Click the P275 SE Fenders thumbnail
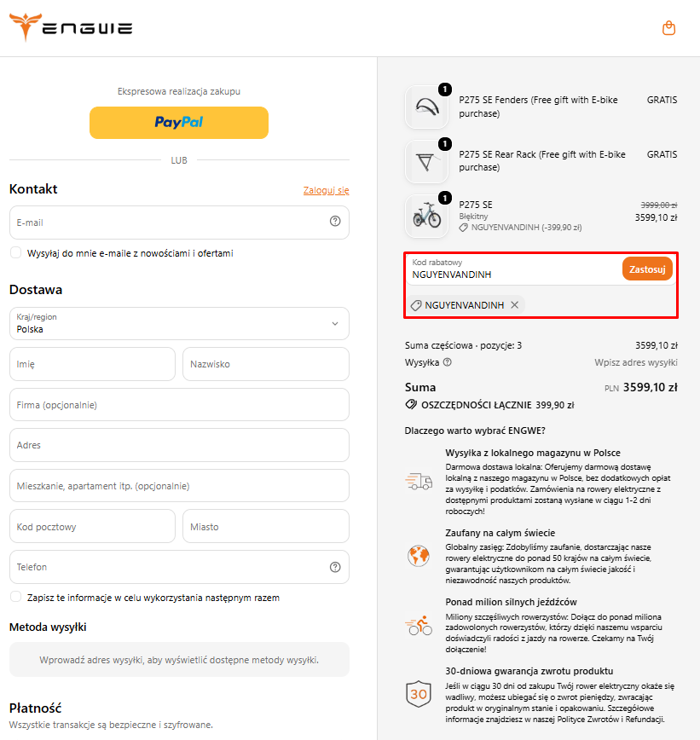This screenshot has width=700, height=740. pyautogui.click(x=426, y=107)
